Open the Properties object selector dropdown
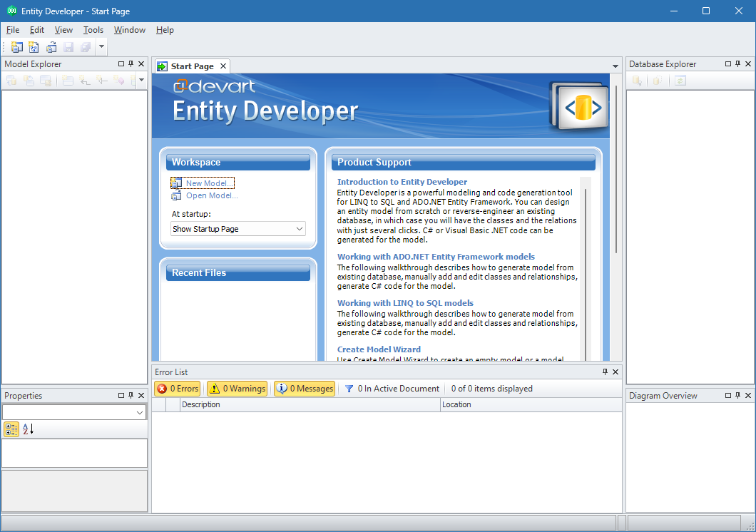The height and width of the screenshot is (532, 756). coord(141,412)
